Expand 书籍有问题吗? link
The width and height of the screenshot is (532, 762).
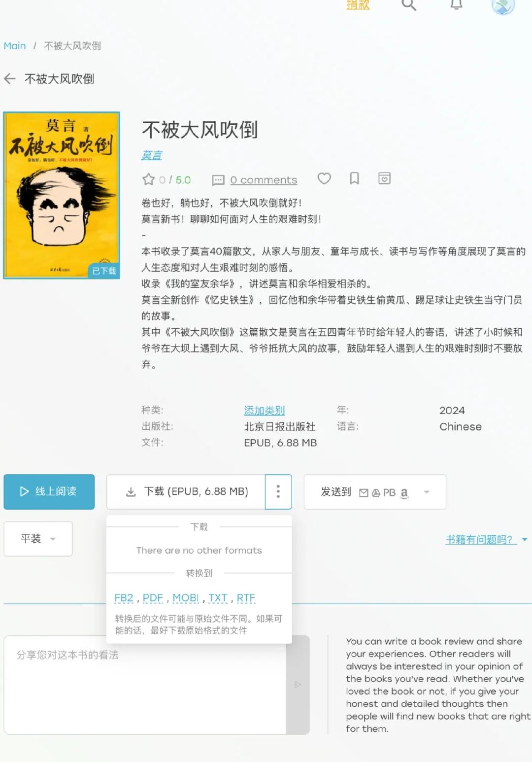click(486, 540)
